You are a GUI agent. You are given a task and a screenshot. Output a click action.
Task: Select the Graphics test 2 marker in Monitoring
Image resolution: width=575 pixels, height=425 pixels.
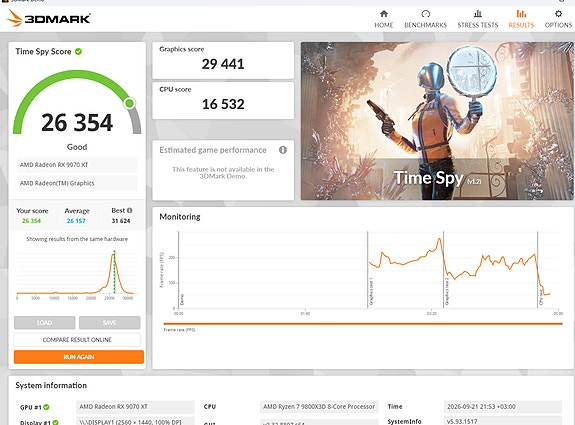(447, 292)
